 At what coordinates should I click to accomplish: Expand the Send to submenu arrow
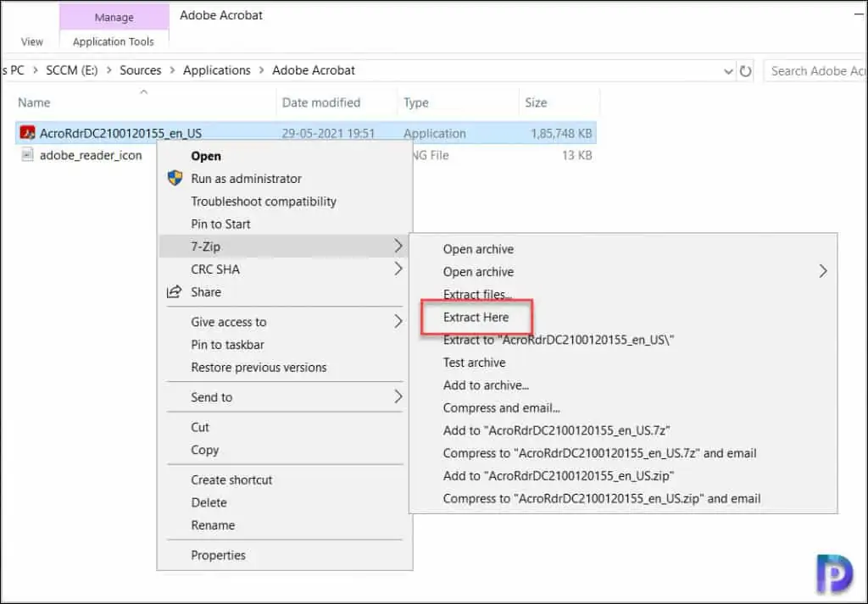pos(398,396)
